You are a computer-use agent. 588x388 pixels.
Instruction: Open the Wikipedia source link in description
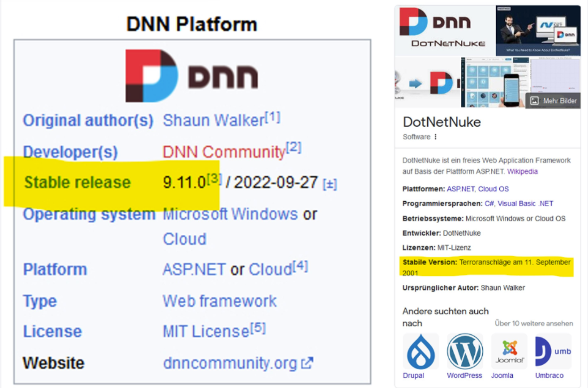pos(522,171)
